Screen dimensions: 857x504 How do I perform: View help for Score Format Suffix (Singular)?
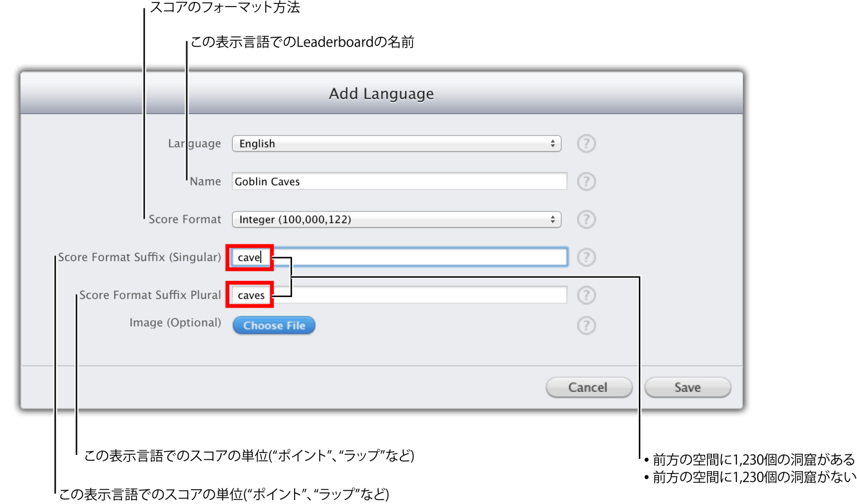[x=586, y=257]
